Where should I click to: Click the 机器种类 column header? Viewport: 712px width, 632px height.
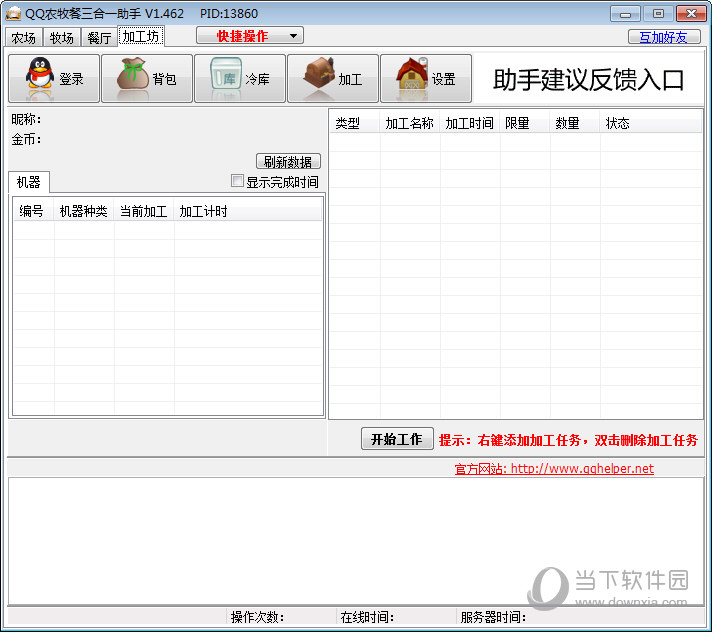click(x=84, y=211)
